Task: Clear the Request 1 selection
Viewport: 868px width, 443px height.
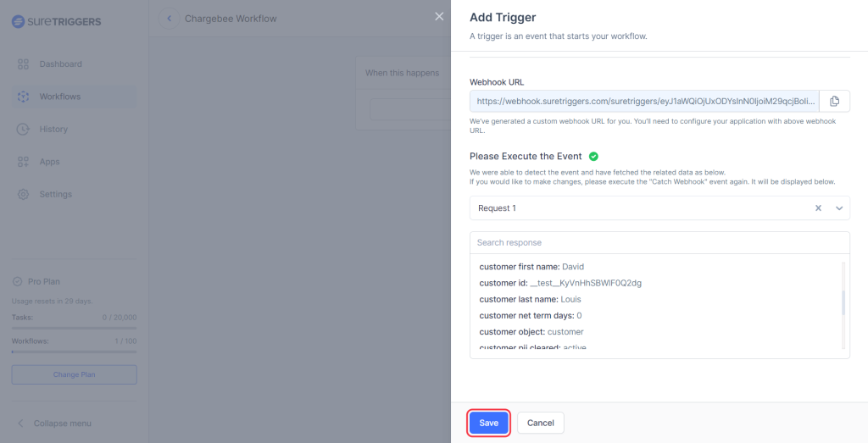Action: coord(818,208)
